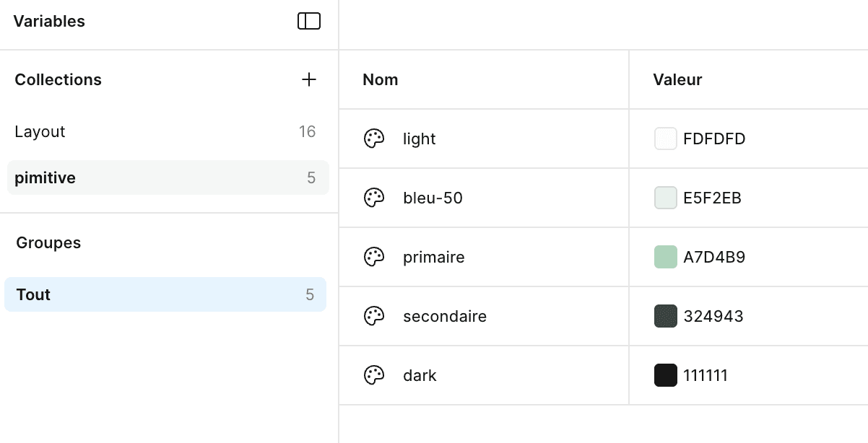Click the palette icon beside primaire

(x=374, y=257)
